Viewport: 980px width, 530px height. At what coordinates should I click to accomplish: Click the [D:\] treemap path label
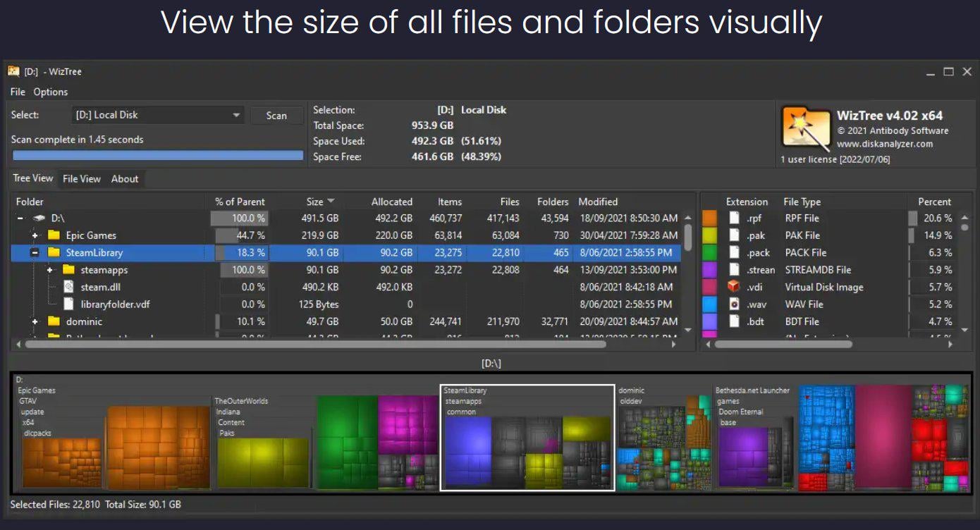[491, 364]
